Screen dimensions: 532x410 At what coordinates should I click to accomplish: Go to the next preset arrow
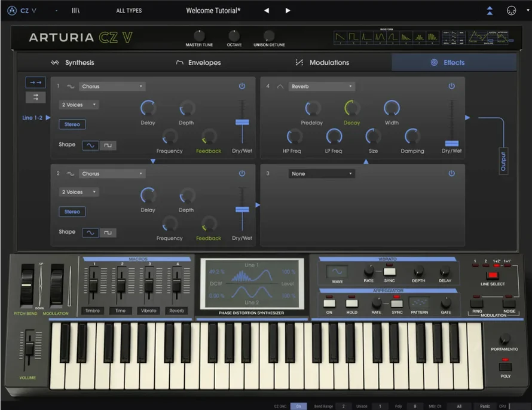click(x=288, y=11)
